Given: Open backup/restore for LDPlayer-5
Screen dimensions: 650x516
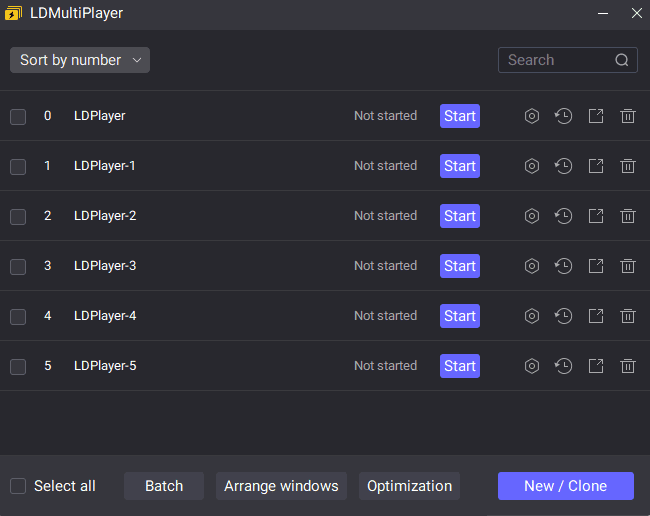Looking at the screenshot, I should [564, 366].
